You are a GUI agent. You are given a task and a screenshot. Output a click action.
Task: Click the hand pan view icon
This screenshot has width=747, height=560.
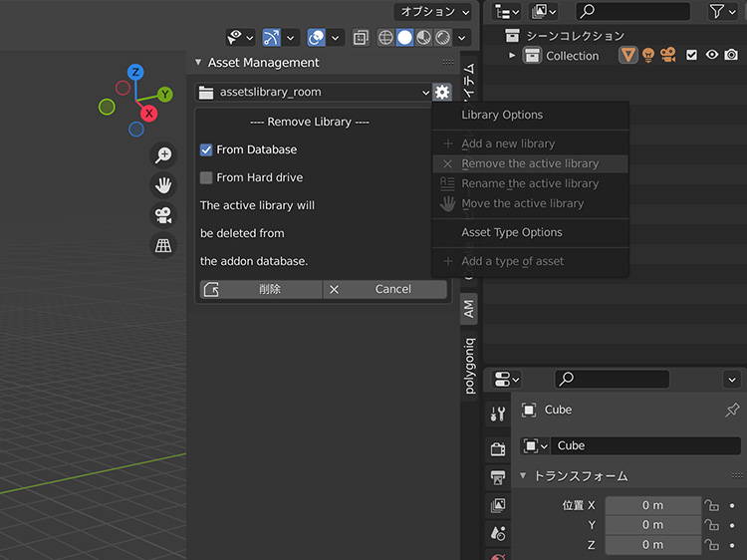click(163, 184)
